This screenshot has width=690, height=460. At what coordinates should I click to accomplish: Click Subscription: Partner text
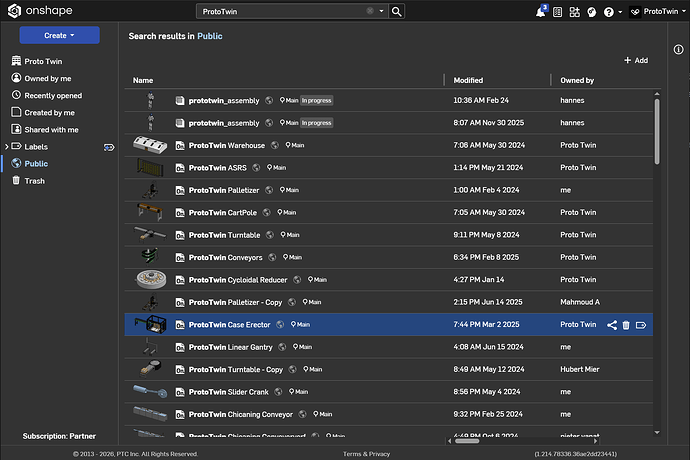tap(59, 436)
